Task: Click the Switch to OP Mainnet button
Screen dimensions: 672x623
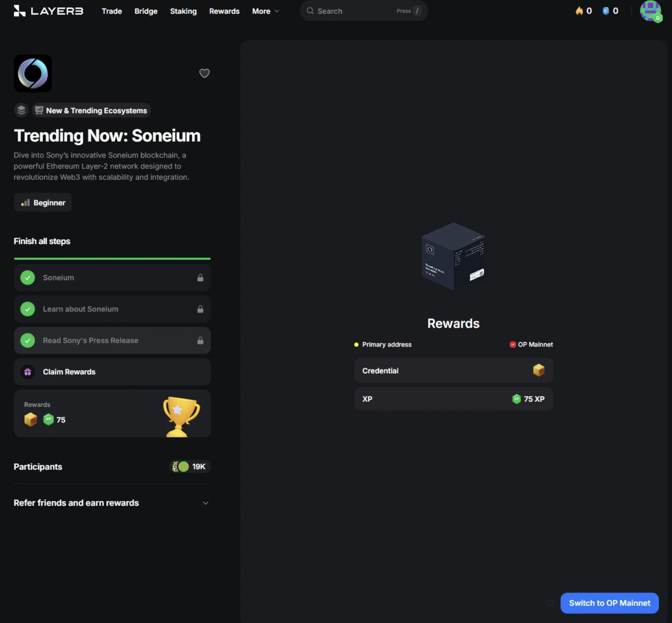Action: point(609,603)
